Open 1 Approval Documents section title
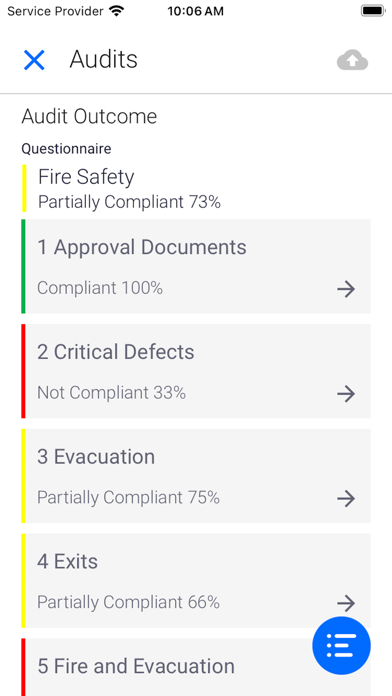 tap(142, 247)
